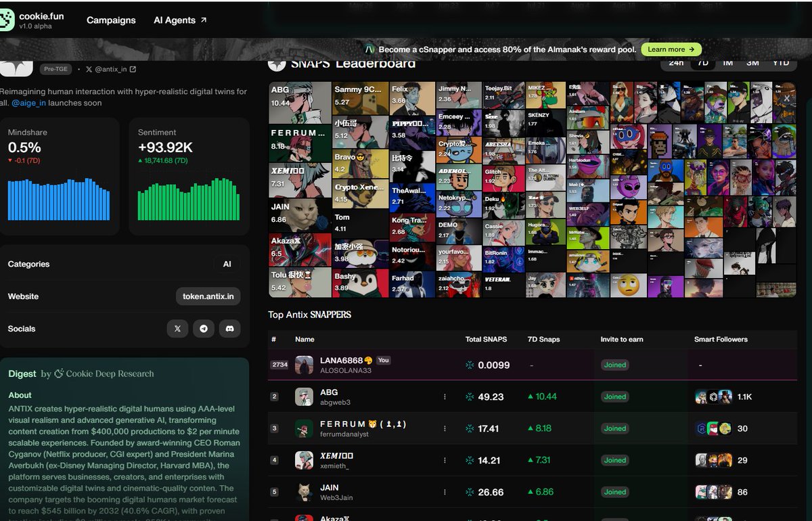Viewport: 812px width, 521px height.
Task: Click xemieth_ avatar in SNAPPERS table
Action: 304,460
